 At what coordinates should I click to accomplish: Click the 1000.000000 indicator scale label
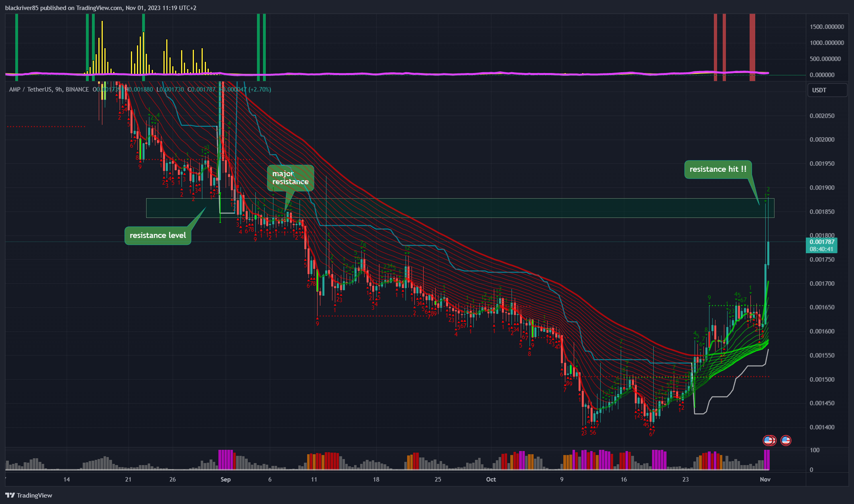pyautogui.click(x=827, y=43)
